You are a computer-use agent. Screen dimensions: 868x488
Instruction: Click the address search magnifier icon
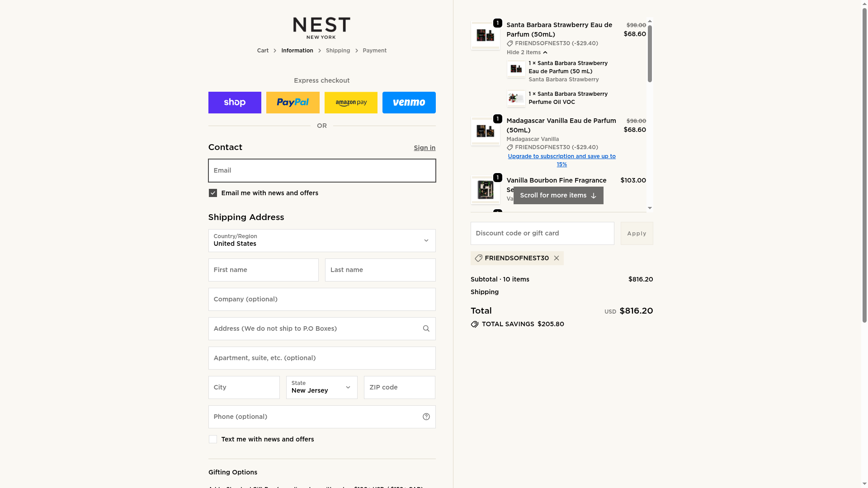coord(426,328)
